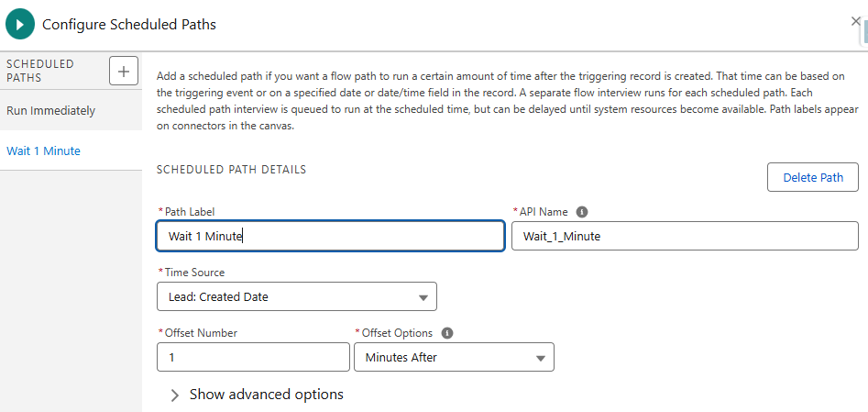This screenshot has height=412, width=868.
Task: Show info tooltip for API Name
Action: (x=582, y=212)
